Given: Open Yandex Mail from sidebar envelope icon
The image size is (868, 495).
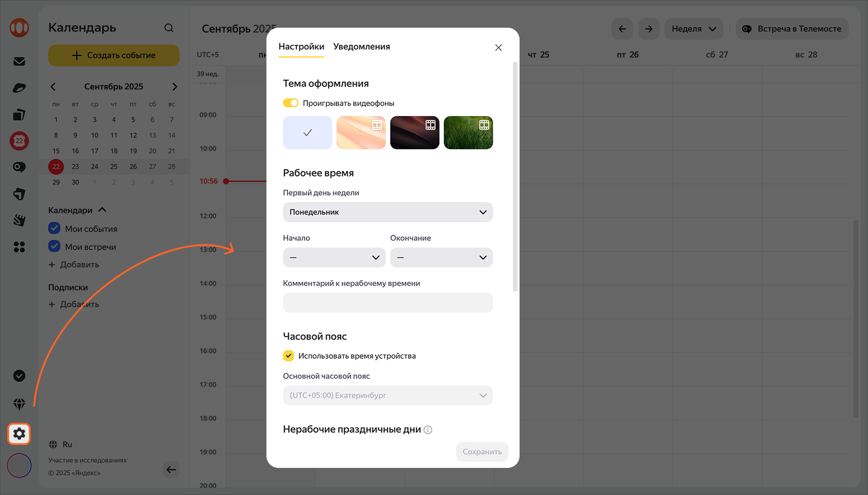Looking at the screenshot, I should (x=19, y=61).
